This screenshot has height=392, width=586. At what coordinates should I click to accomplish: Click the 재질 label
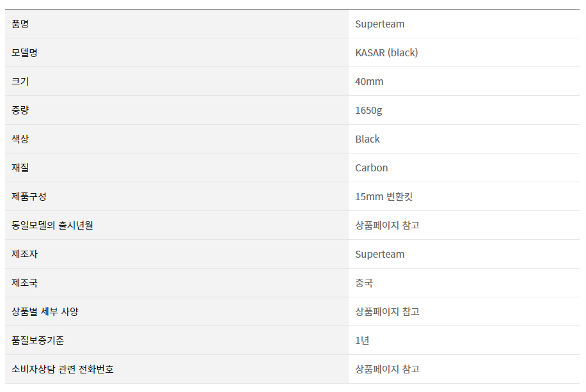click(20, 168)
